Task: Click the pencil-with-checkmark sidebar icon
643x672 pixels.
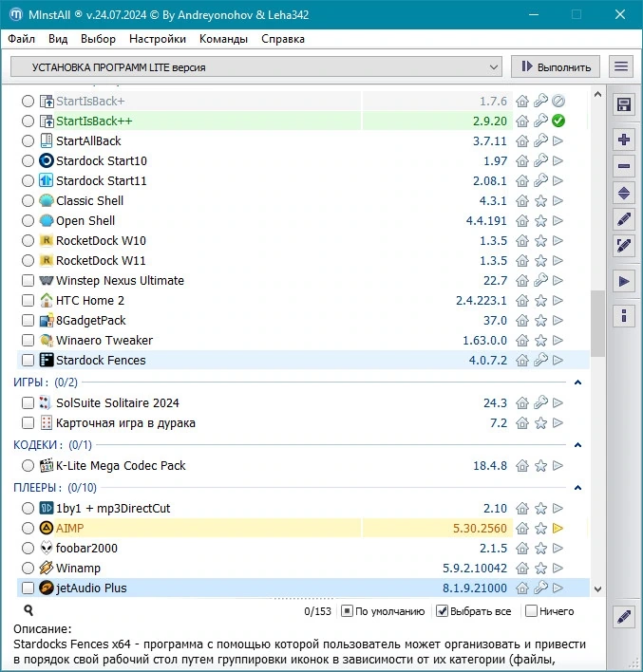Action: tap(624, 246)
